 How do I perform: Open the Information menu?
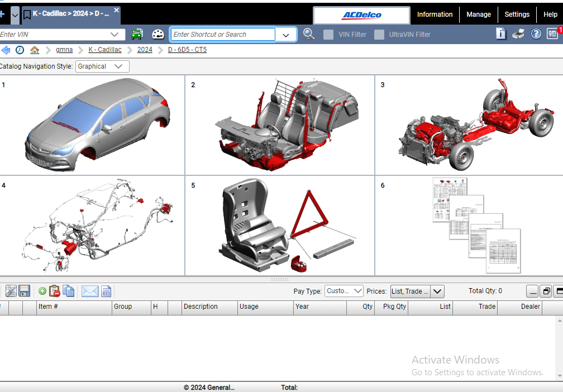pyautogui.click(x=435, y=15)
